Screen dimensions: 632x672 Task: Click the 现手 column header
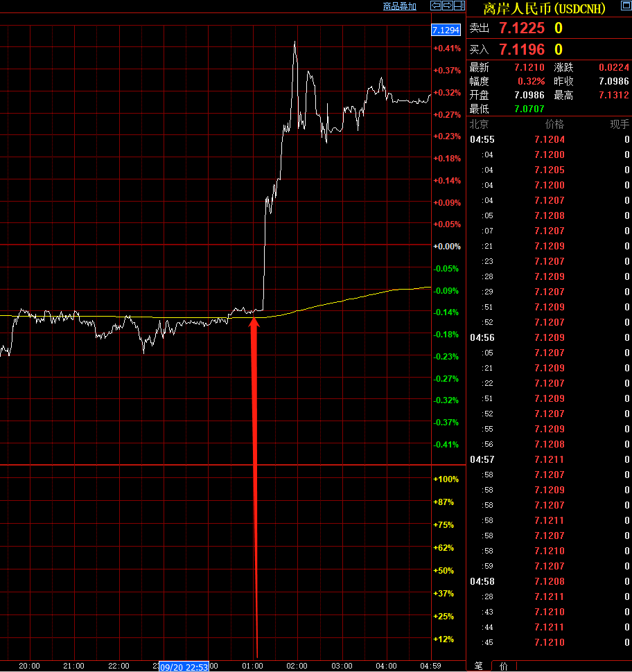coord(620,124)
